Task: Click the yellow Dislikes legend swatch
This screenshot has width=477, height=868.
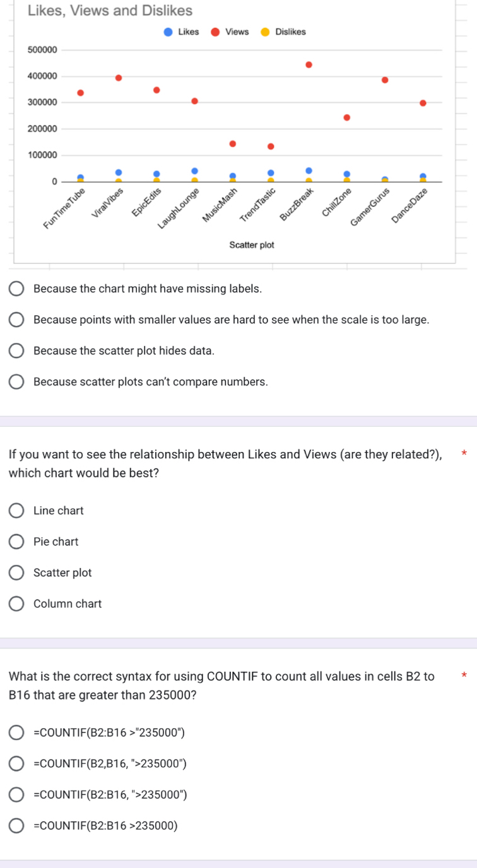Action: tap(266, 32)
